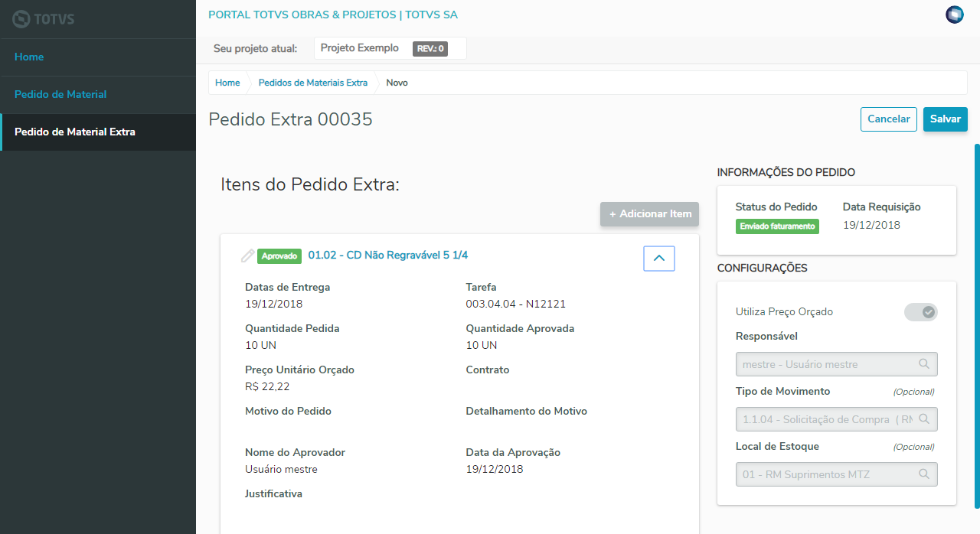Click the Enviado faturamento status badge
This screenshot has width=980, height=534.
coord(777,226)
